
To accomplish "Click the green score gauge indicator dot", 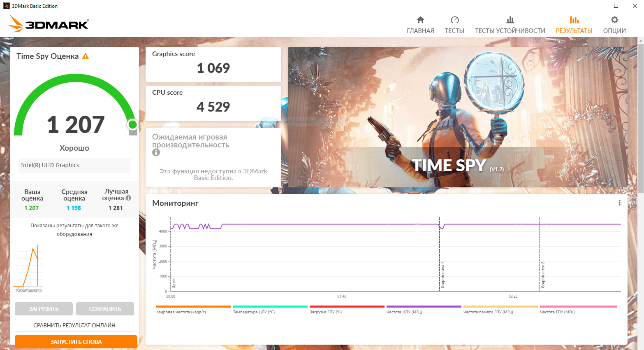I will coord(132,124).
